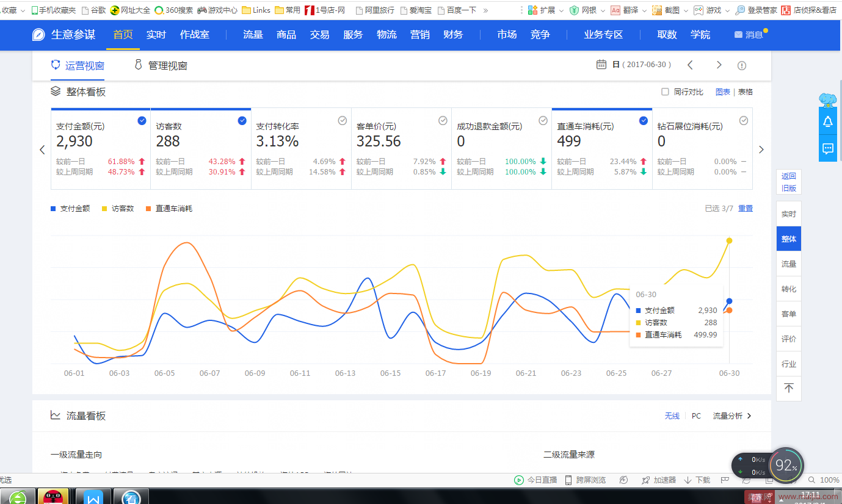Toggle the 同行对比 checkbox
This screenshot has width=842, height=504.
tap(665, 92)
